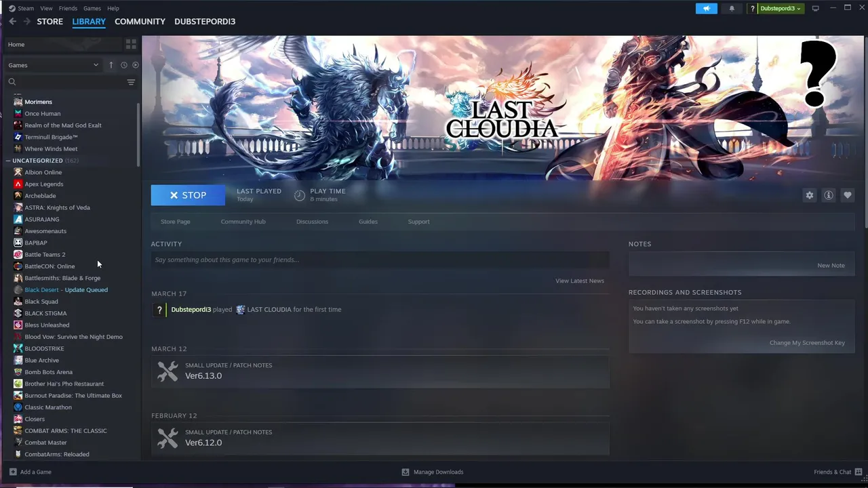Open the Discussions link
Image resolution: width=868 pixels, height=488 pixels.
(312, 222)
